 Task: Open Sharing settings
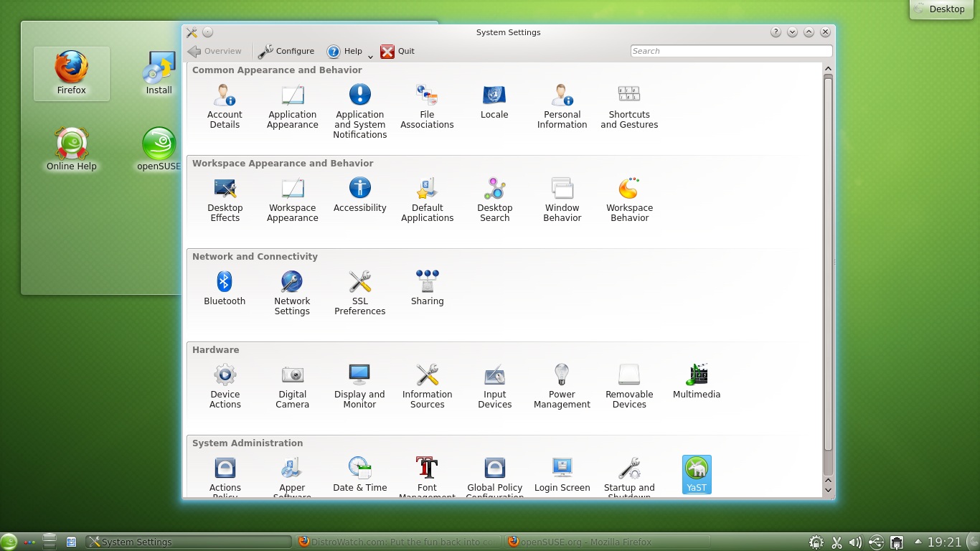427,288
